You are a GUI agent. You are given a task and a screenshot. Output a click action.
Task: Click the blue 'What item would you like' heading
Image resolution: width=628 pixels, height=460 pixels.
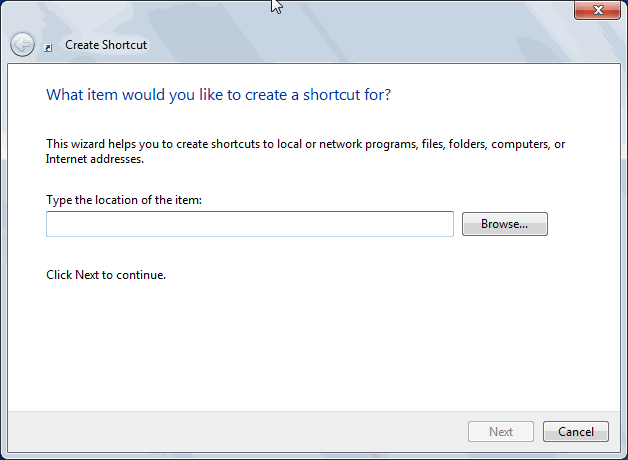pyautogui.click(x=219, y=95)
